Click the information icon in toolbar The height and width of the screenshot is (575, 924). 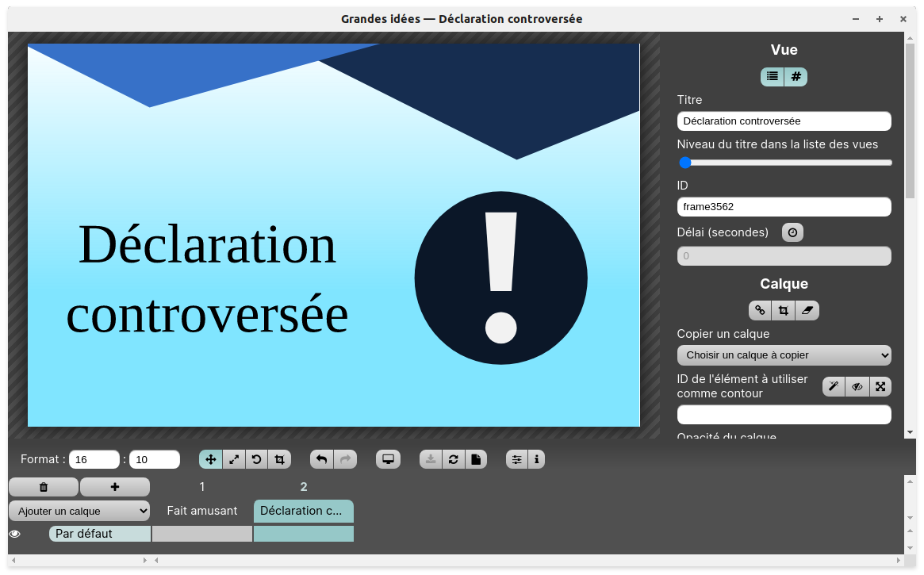point(537,459)
